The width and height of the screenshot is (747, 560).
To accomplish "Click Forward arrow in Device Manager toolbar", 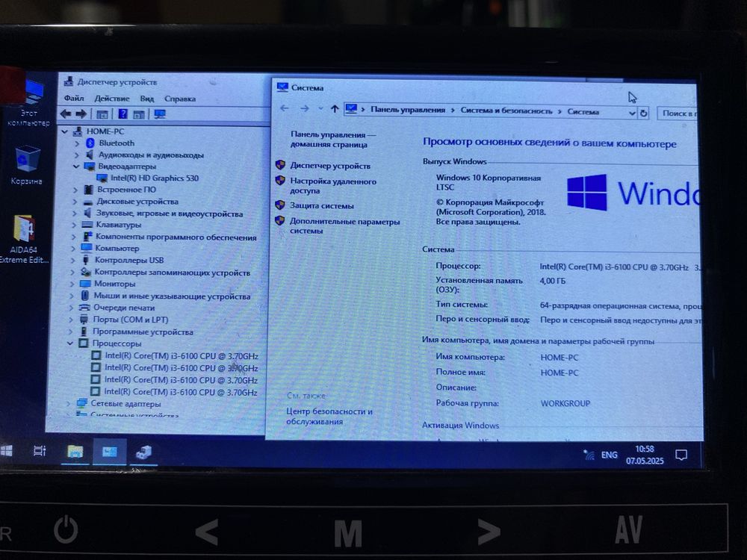I will 81,113.
